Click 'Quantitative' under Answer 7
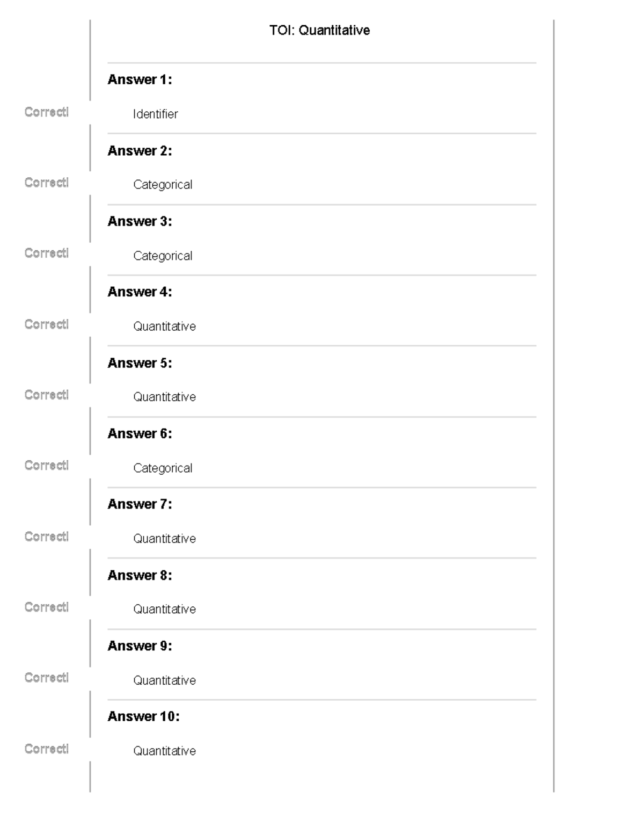Image resolution: width=644 pixels, height=834 pixels. click(x=164, y=539)
